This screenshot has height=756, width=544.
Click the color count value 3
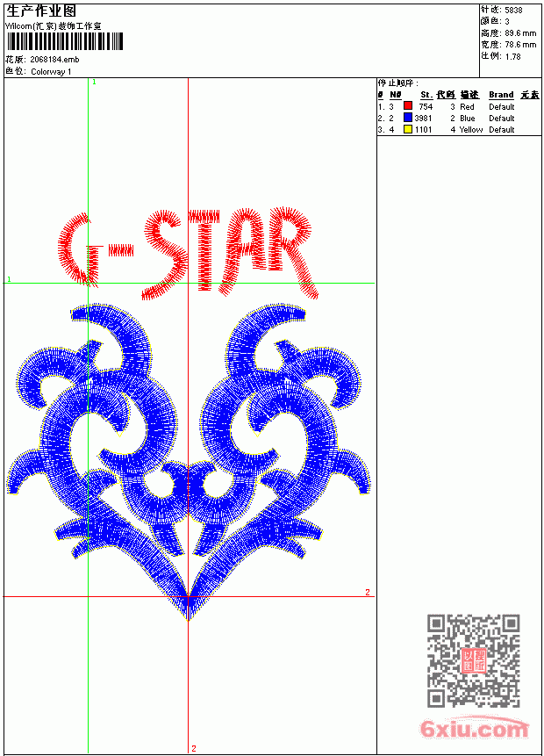(x=507, y=22)
